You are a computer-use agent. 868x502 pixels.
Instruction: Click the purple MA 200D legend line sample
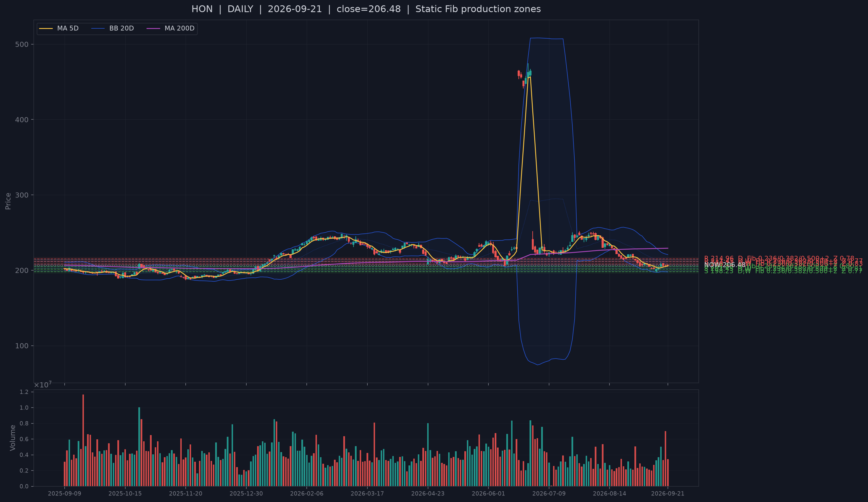[153, 28]
